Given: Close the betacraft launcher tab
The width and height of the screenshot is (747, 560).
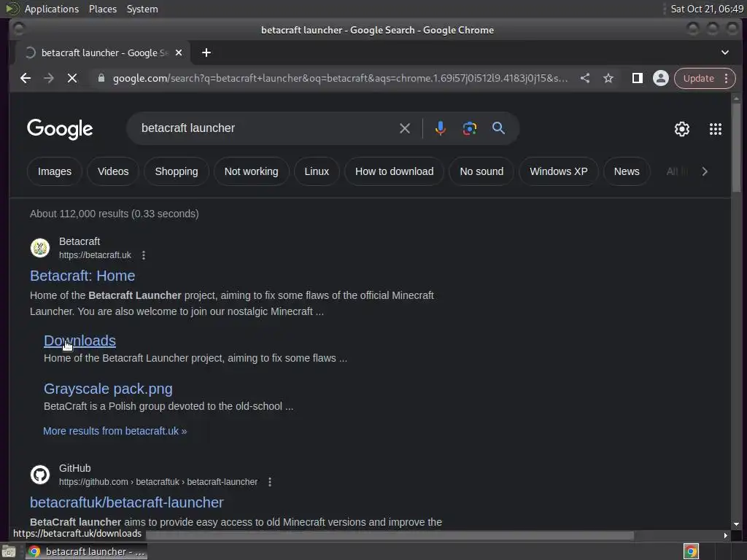Looking at the screenshot, I should (x=179, y=52).
